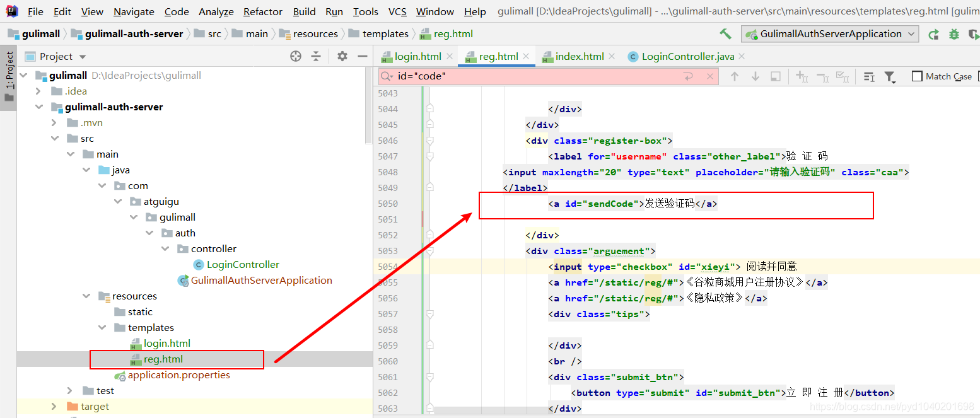Click the show results in Find window icon
Screen dimensions: 980x418
pos(776,76)
